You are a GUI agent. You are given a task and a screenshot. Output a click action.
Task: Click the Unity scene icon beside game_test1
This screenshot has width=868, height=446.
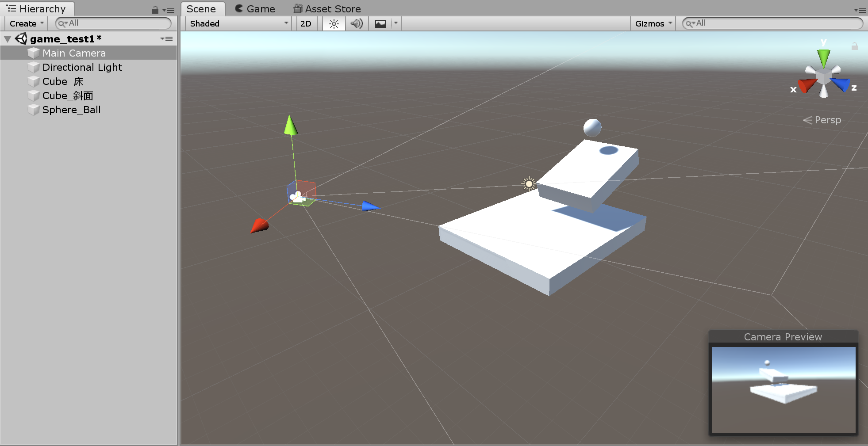click(21, 39)
